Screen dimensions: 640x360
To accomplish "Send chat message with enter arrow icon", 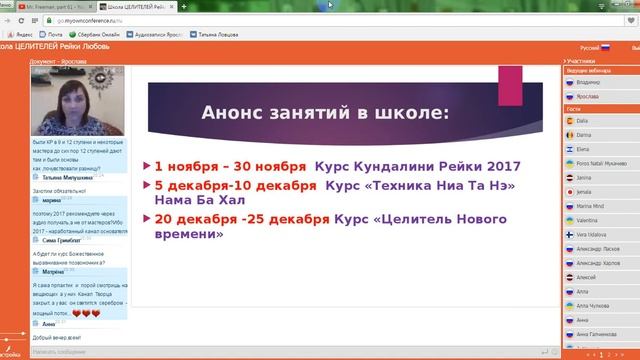I will [544, 352].
